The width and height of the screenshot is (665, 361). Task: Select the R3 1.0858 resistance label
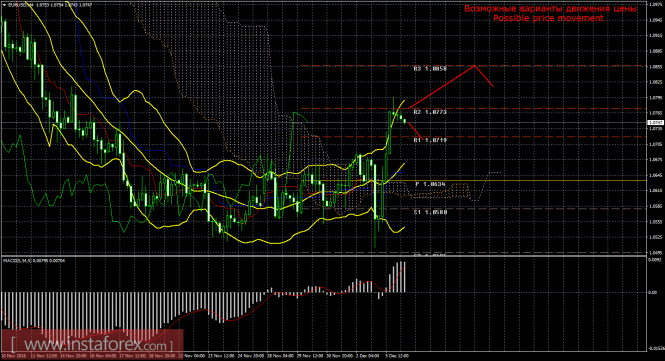[430, 68]
